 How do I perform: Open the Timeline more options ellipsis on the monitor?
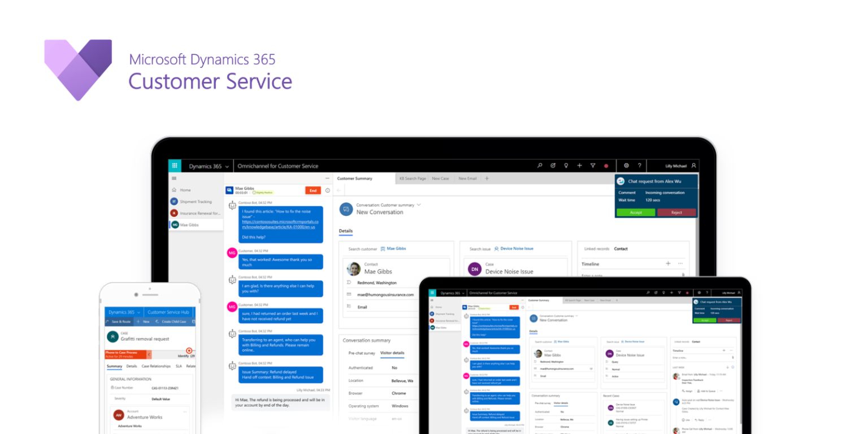(680, 264)
